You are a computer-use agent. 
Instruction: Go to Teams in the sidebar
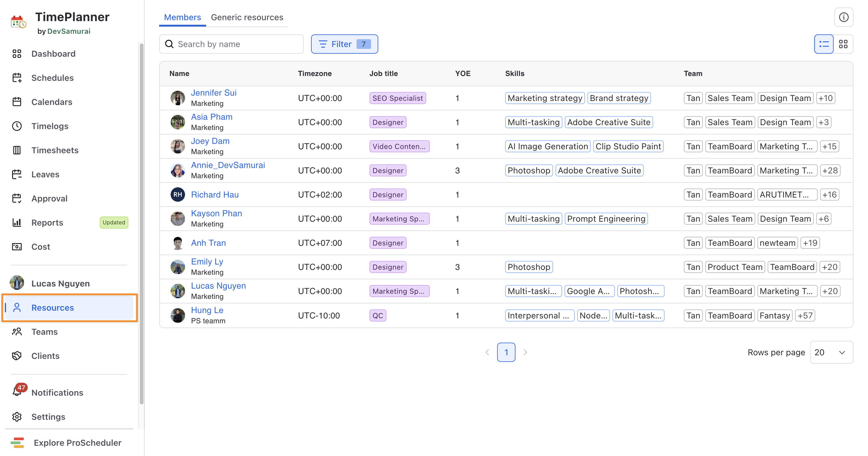click(x=45, y=332)
